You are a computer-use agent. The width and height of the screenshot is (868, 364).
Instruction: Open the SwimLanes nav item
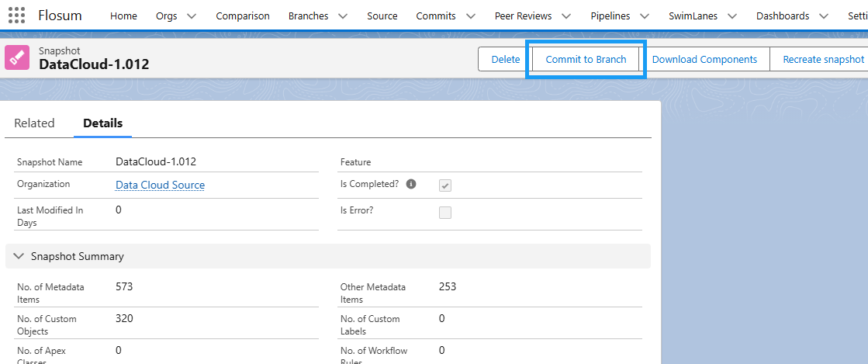click(x=692, y=16)
